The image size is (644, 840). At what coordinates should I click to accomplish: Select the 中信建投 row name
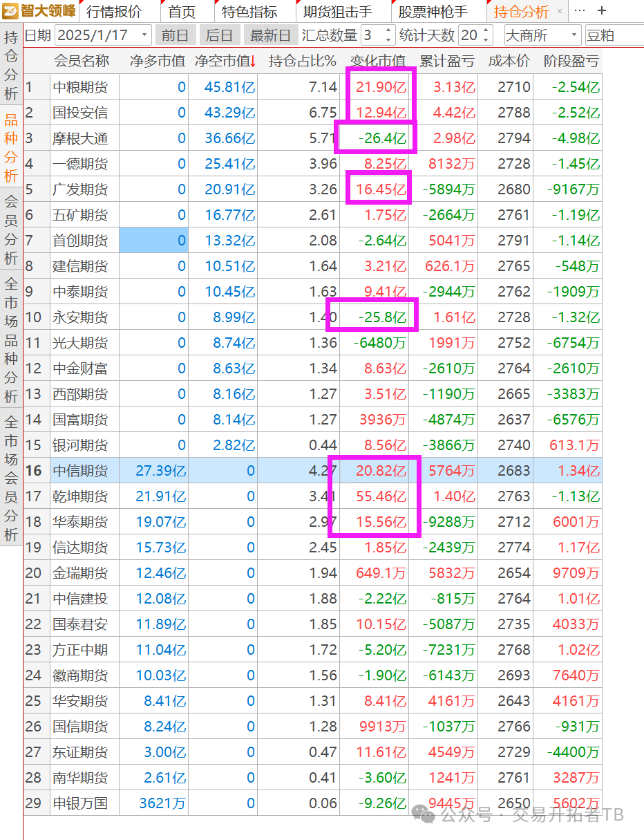[x=80, y=599]
